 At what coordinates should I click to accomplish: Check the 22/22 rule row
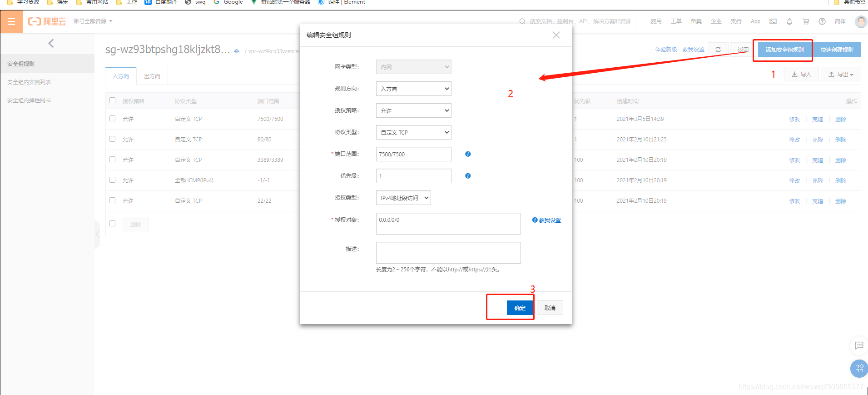coord(113,200)
